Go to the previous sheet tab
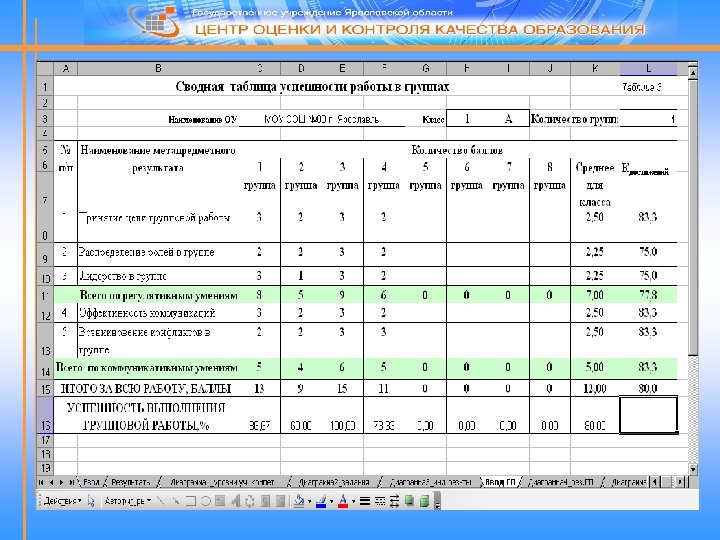Viewport: 720px width, 540px height. (51, 482)
